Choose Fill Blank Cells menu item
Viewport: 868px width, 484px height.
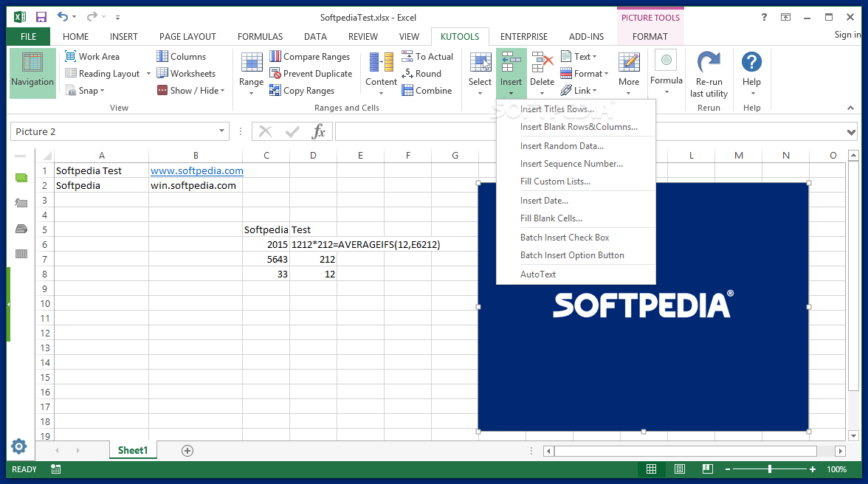(x=576, y=218)
